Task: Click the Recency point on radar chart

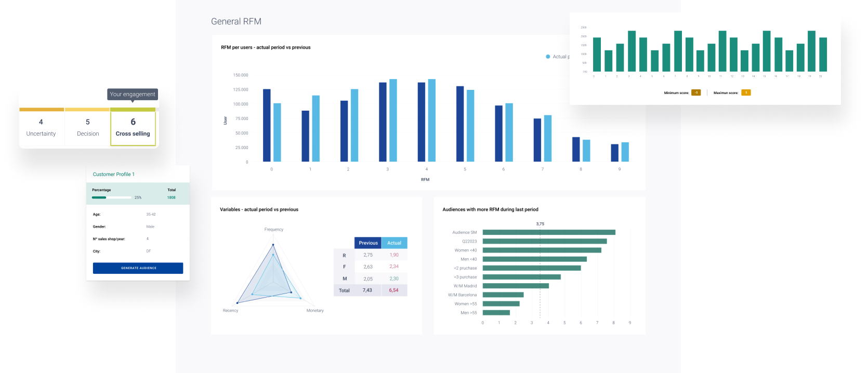Action: [238, 302]
